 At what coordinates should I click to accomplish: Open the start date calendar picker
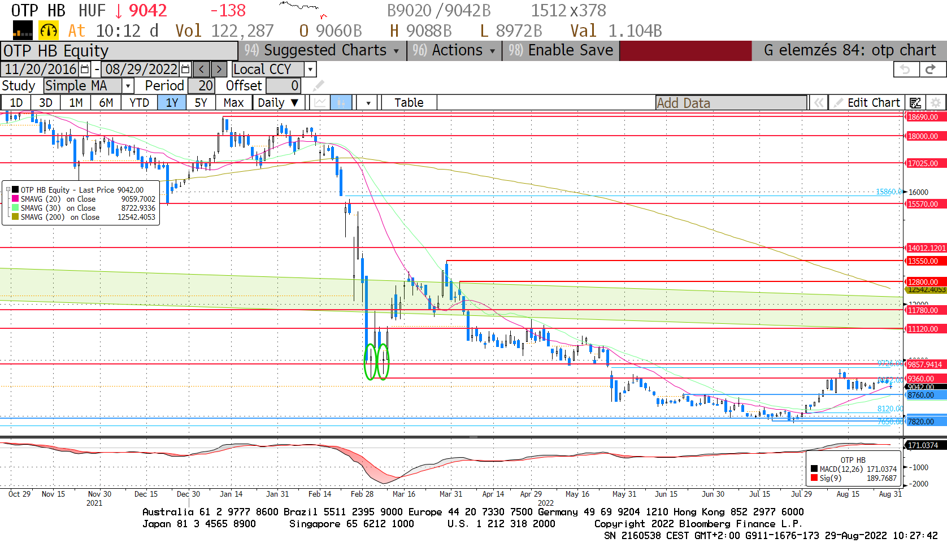coord(85,70)
